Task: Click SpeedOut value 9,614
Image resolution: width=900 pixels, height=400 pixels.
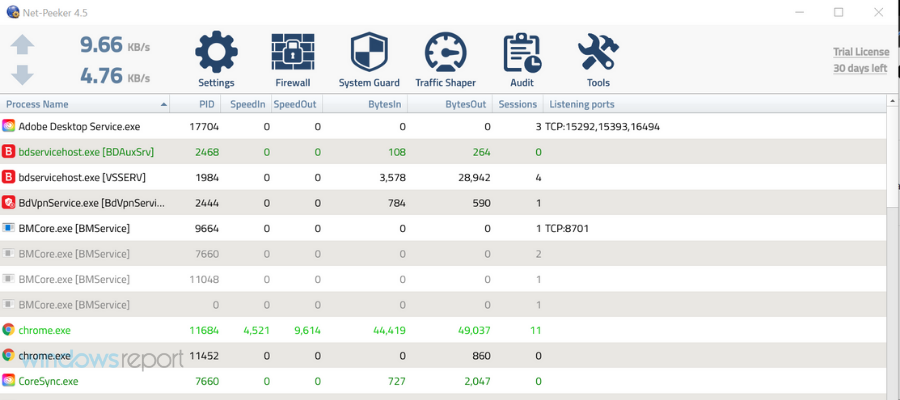Action: [x=307, y=330]
